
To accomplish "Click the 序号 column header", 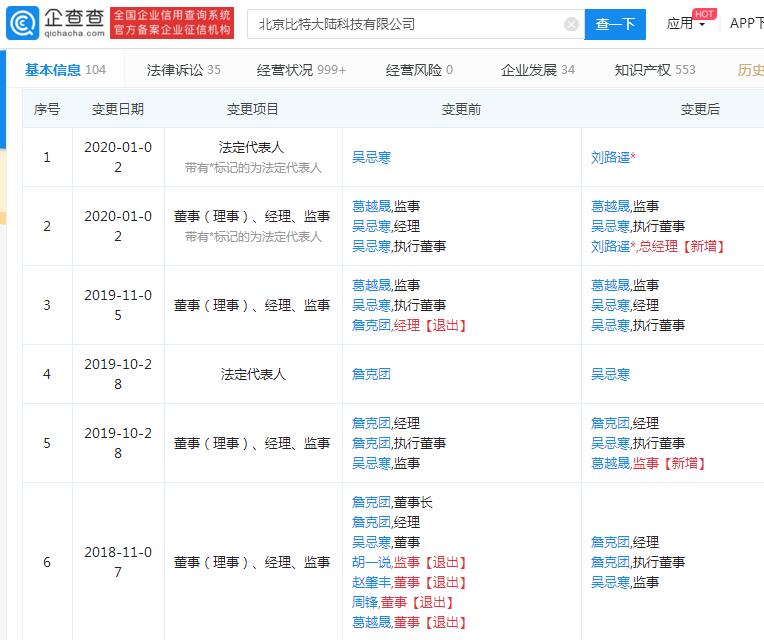I will 47,109.
